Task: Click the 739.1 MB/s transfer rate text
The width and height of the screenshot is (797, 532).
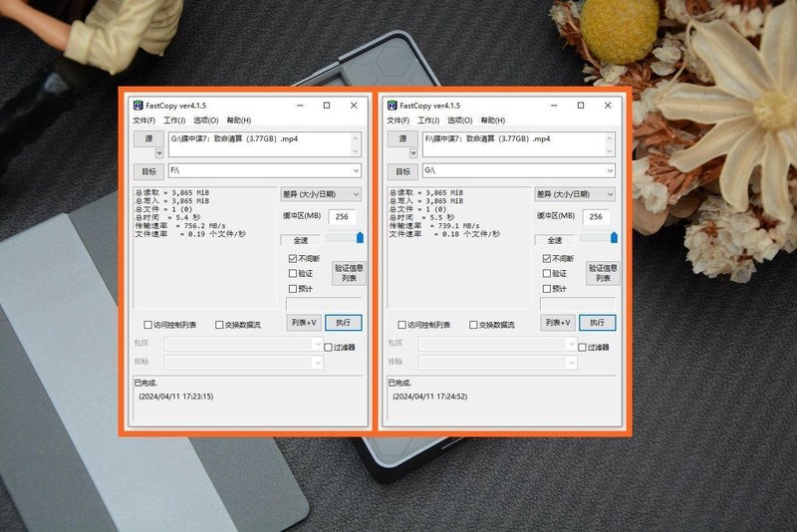Action: [x=459, y=225]
